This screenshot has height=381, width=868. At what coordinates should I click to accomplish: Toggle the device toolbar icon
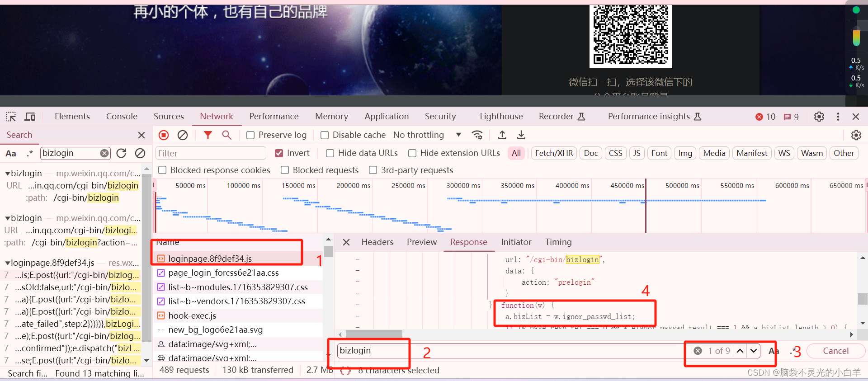30,117
